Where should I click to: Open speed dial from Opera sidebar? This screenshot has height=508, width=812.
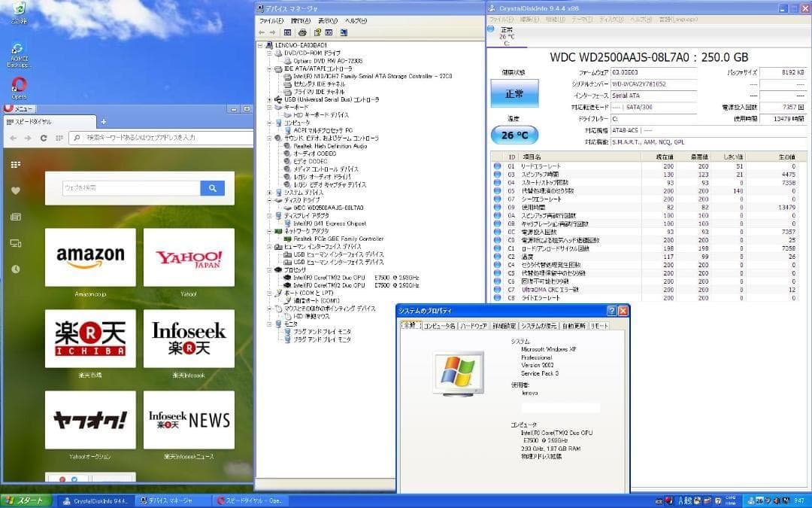16,164
